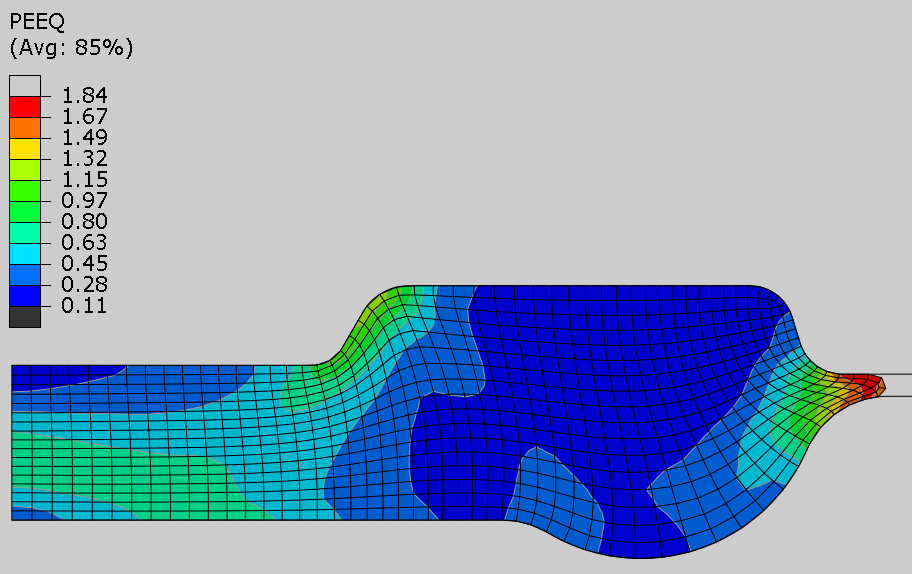This screenshot has width=912, height=574.
Task: Click the 1.15 legend value
Action: click(84, 179)
